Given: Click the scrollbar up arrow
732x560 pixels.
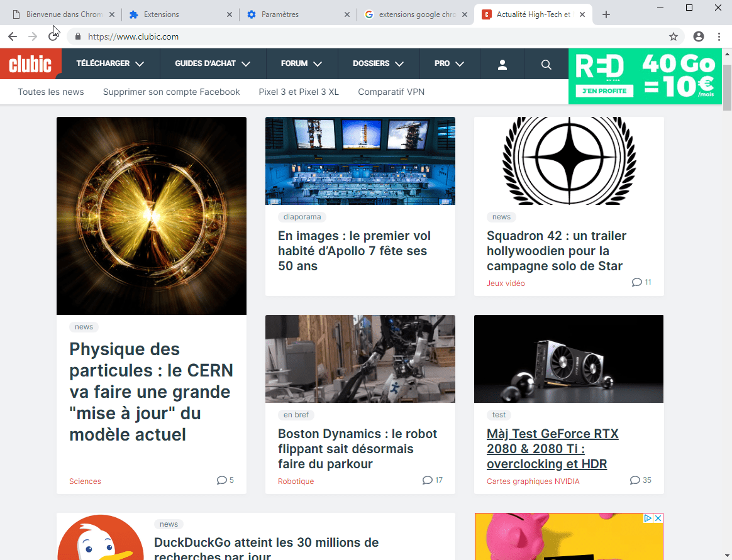Looking at the screenshot, I should (728, 53).
